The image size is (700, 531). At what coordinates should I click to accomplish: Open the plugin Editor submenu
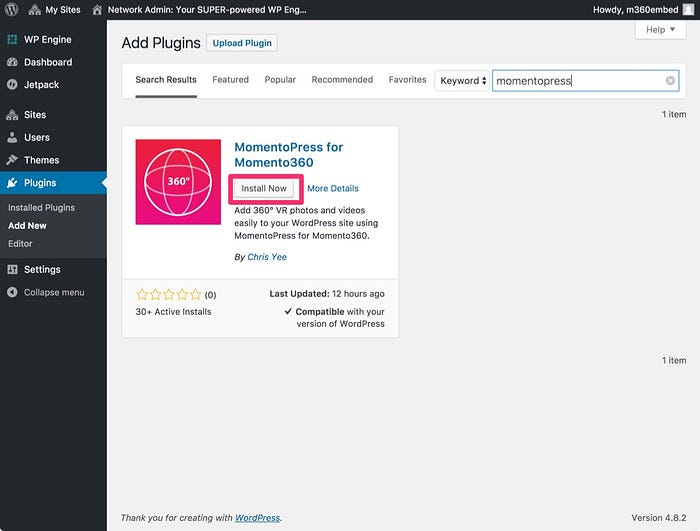point(20,243)
